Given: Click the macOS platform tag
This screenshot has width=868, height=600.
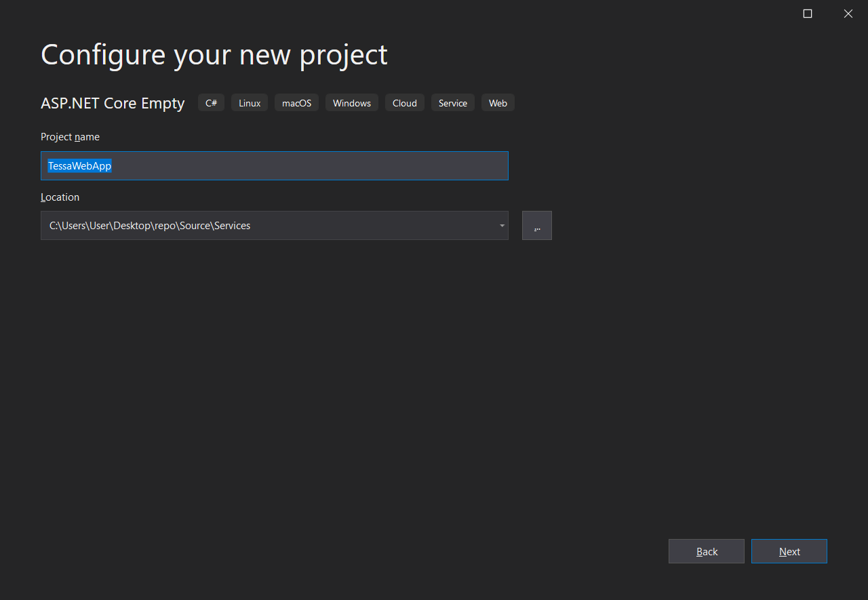Looking at the screenshot, I should pyautogui.click(x=296, y=103).
